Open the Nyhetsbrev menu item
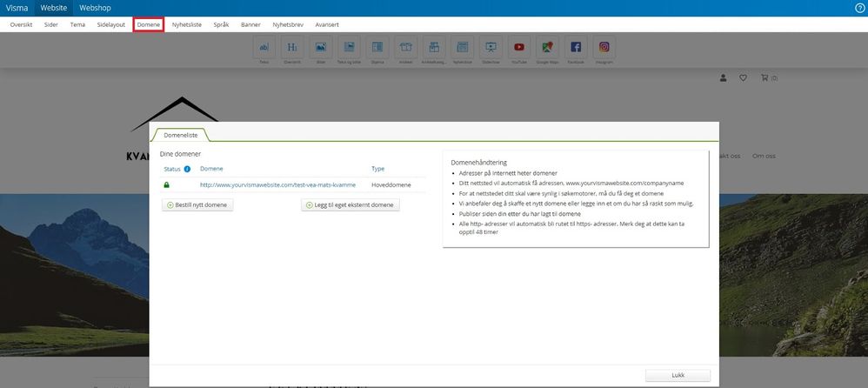Viewport: 868px width, 388px height. pos(287,25)
